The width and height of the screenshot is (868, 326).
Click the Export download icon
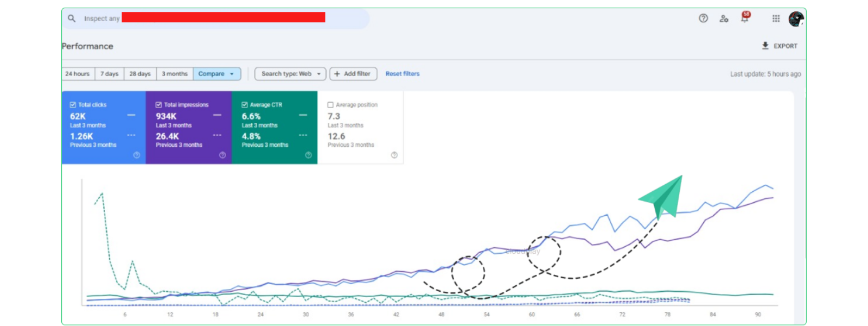point(765,46)
